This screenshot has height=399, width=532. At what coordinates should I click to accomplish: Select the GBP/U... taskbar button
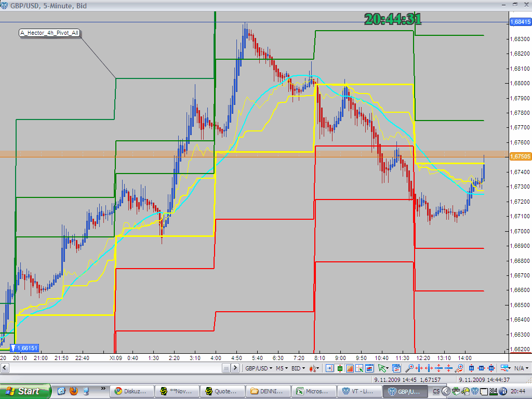tap(405, 391)
